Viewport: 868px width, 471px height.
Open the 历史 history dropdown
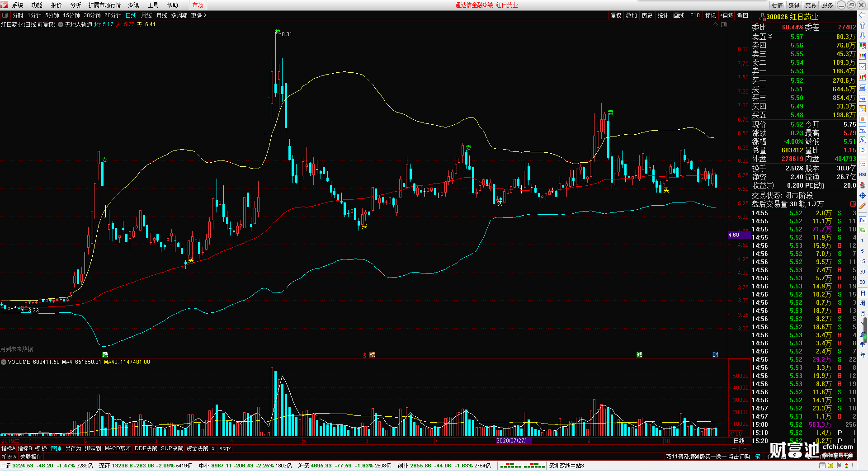(x=647, y=15)
